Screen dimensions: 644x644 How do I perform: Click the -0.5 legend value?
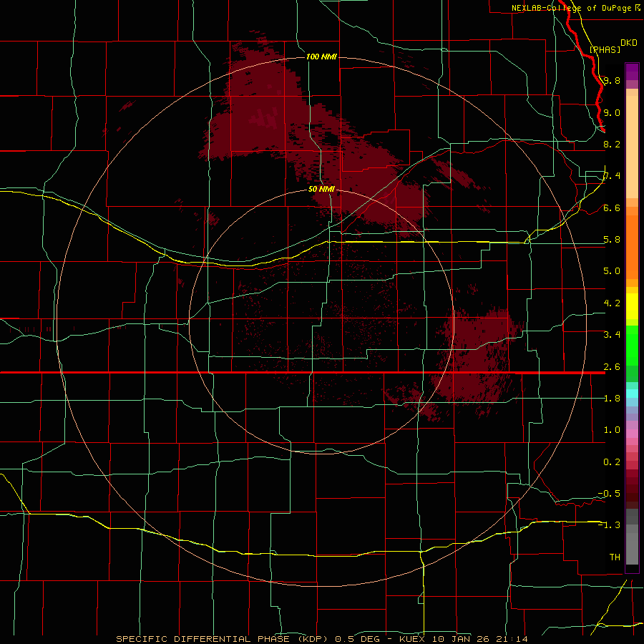(609, 494)
